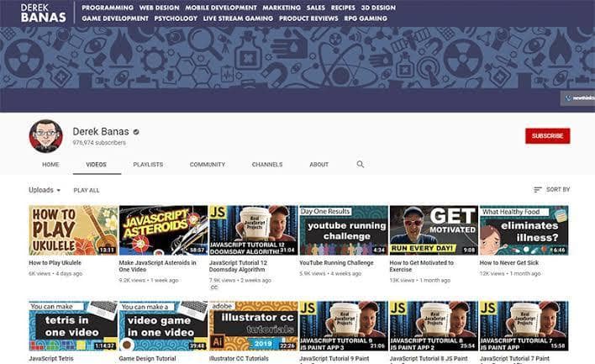
Task: Click the Live Stream Gaming banner link
Action: tap(238, 18)
